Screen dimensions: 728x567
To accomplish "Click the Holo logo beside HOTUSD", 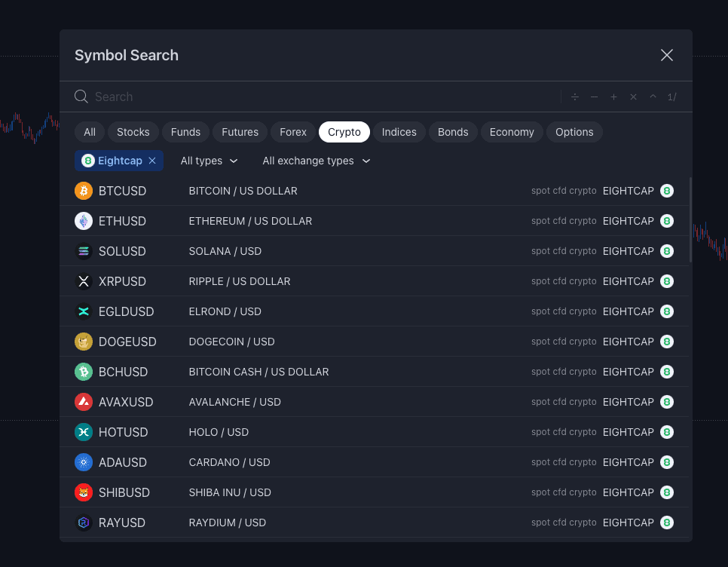I will coord(84,432).
